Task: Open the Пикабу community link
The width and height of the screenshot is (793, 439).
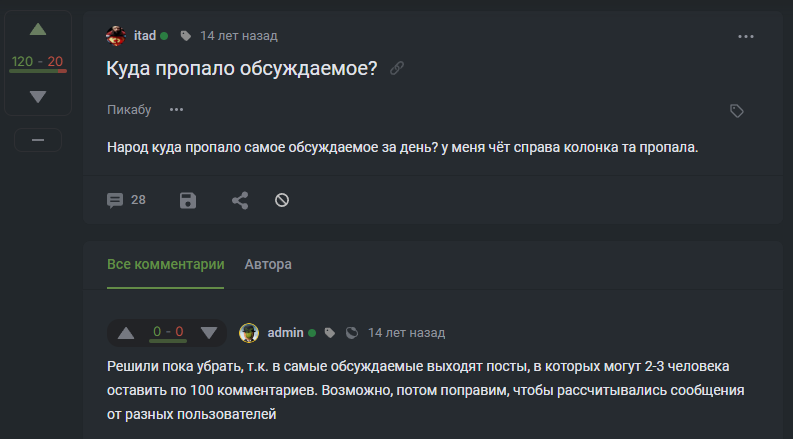Action: pyautogui.click(x=129, y=109)
